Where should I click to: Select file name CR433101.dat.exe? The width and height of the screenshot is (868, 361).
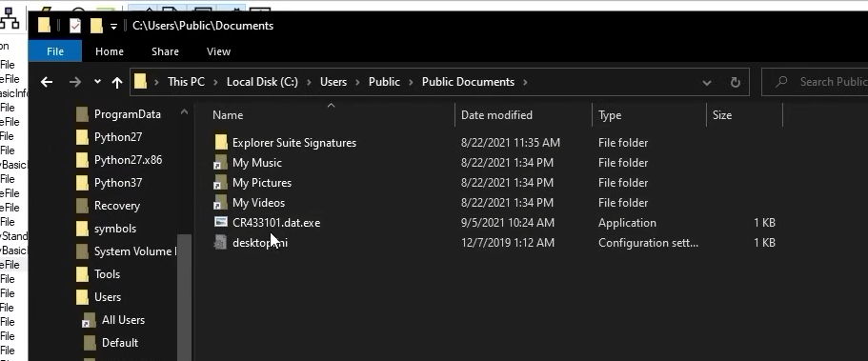point(276,223)
